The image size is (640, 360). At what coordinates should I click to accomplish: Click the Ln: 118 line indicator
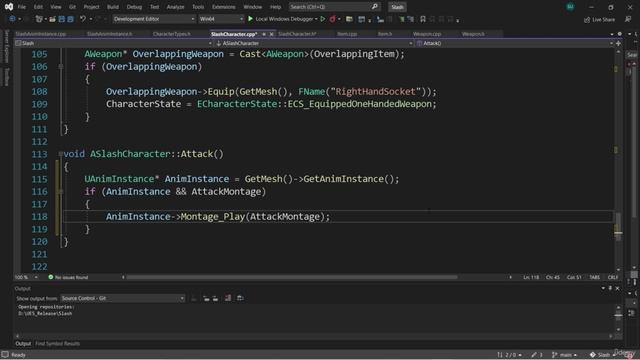click(531, 277)
